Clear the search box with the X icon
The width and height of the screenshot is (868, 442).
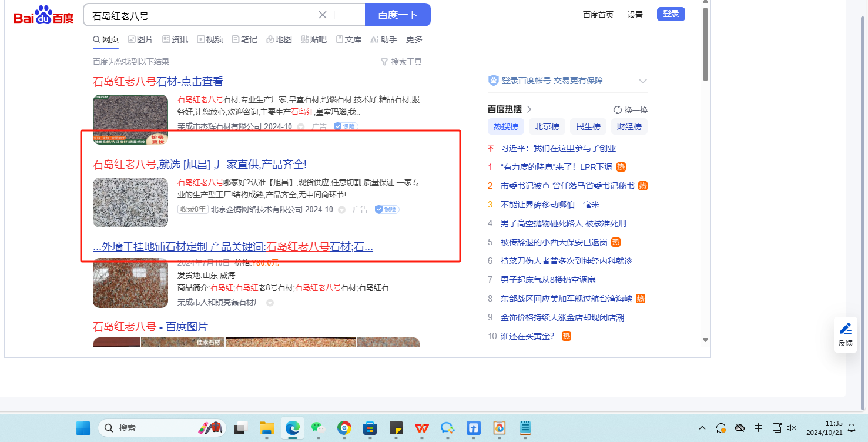pyautogui.click(x=323, y=15)
